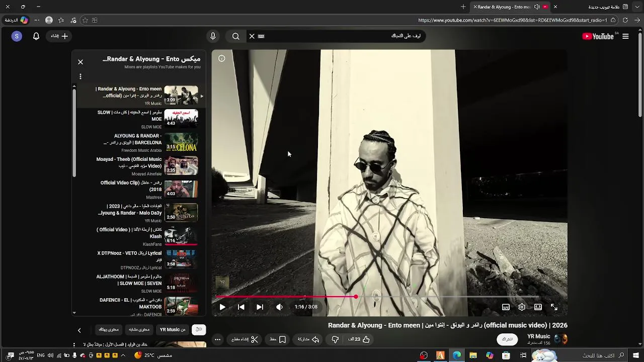
Task: Reload the page in browser
Action: [625, 20]
